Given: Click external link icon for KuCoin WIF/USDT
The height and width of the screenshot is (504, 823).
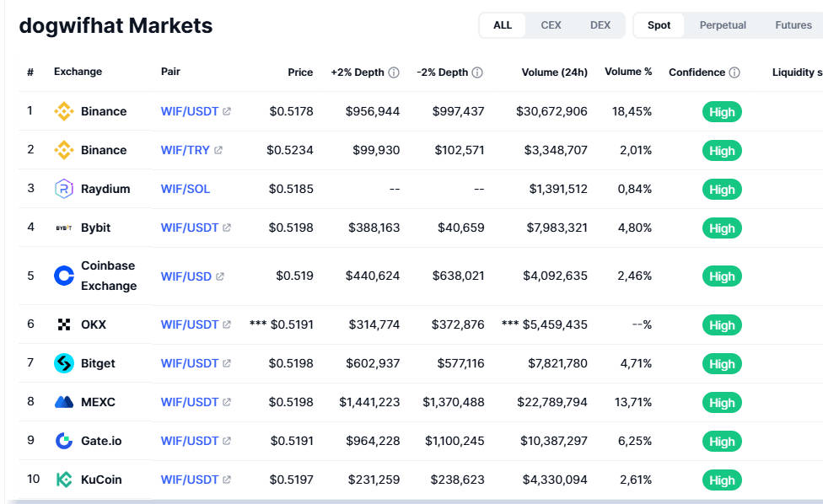Looking at the screenshot, I should click(227, 480).
